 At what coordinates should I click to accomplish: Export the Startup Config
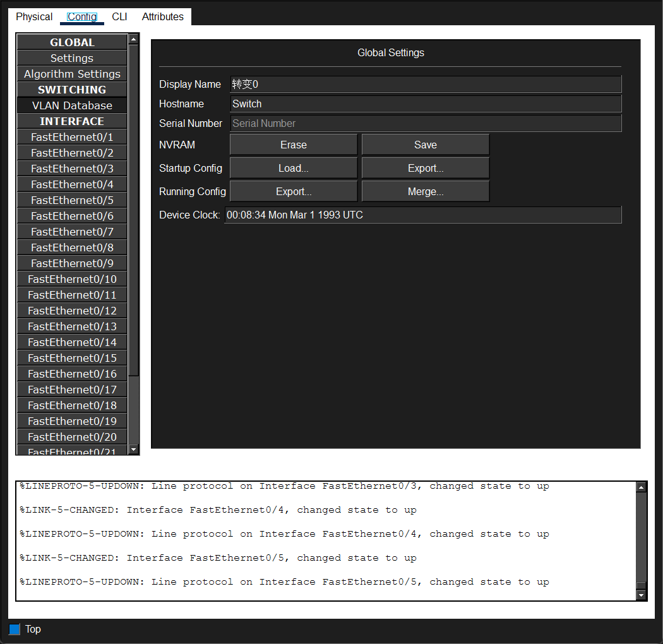pos(426,168)
